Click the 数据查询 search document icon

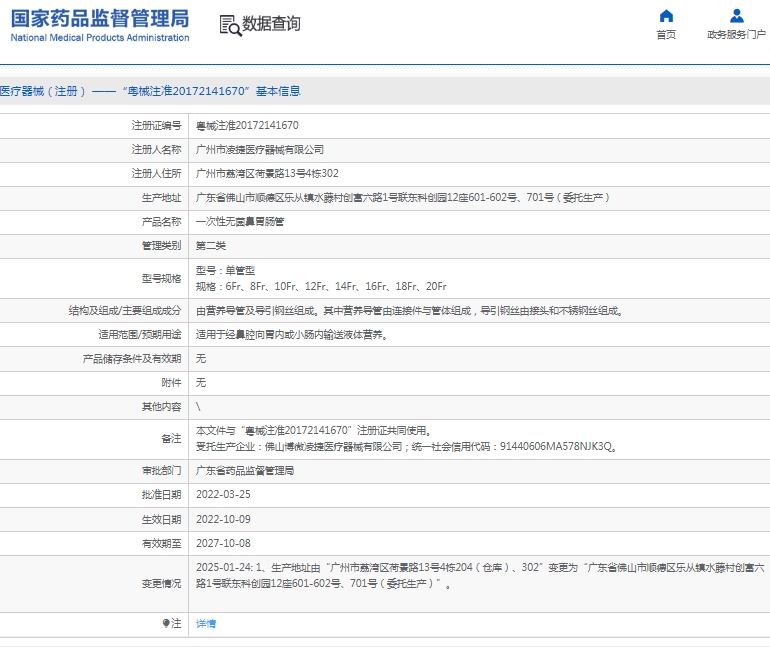[x=230, y=26]
